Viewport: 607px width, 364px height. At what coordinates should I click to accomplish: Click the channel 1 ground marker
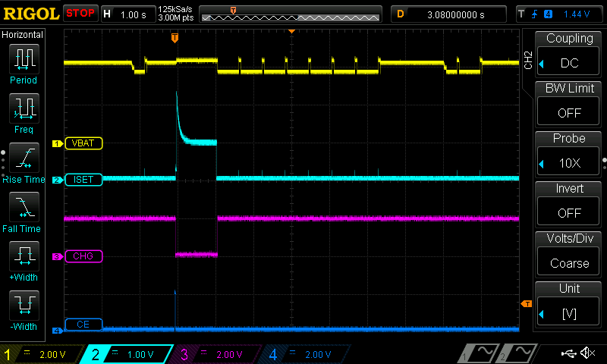[58, 143]
